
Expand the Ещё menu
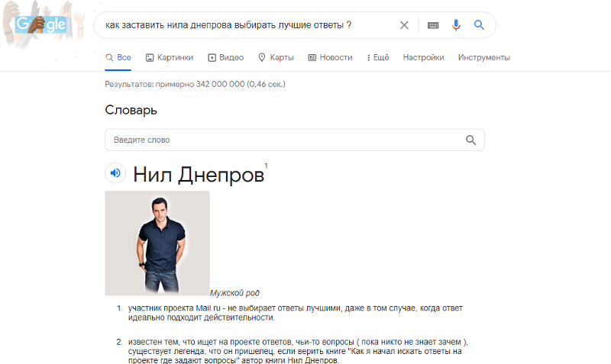[x=377, y=58]
